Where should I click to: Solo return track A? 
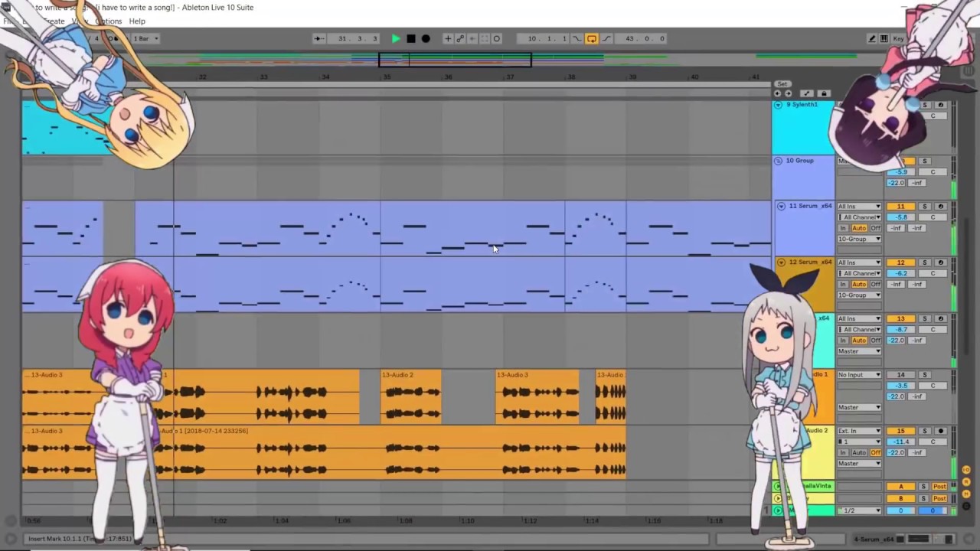coord(923,487)
